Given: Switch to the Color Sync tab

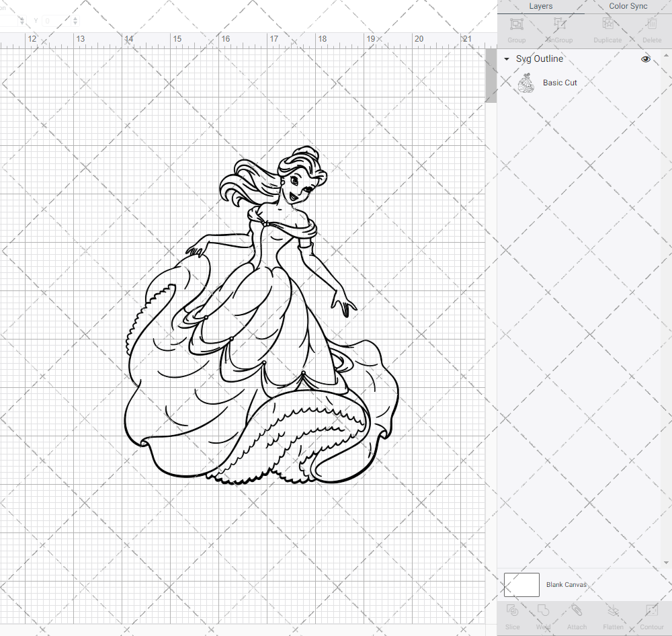Looking at the screenshot, I should (x=628, y=7).
